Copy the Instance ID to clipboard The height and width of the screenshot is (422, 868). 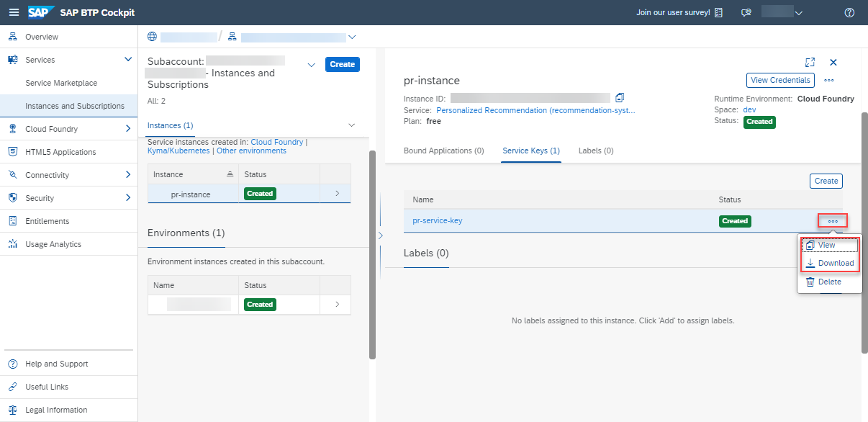pos(620,97)
